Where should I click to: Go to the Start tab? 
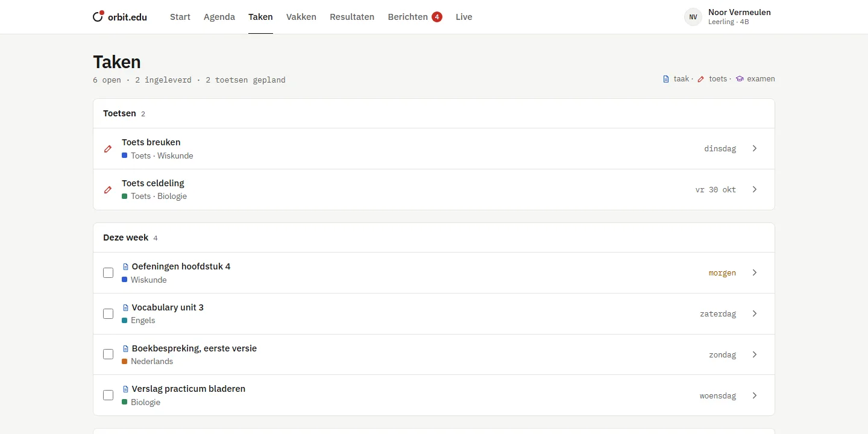[x=180, y=17]
